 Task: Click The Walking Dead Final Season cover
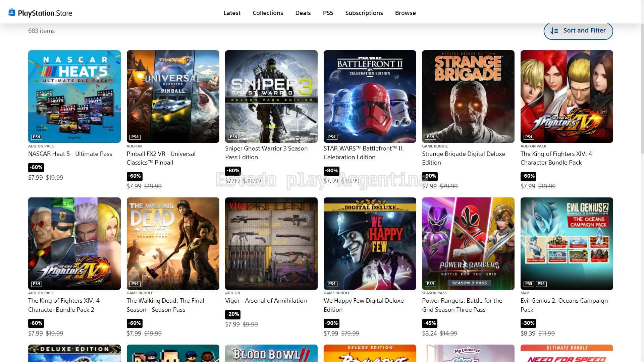(x=173, y=244)
